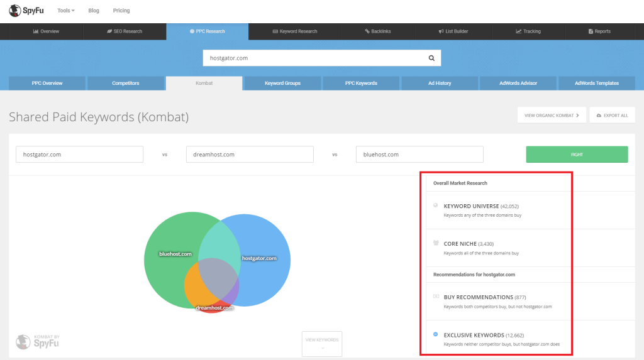Expand the Tools dropdown menu
Viewport: 644px width, 360px height.
65,11
